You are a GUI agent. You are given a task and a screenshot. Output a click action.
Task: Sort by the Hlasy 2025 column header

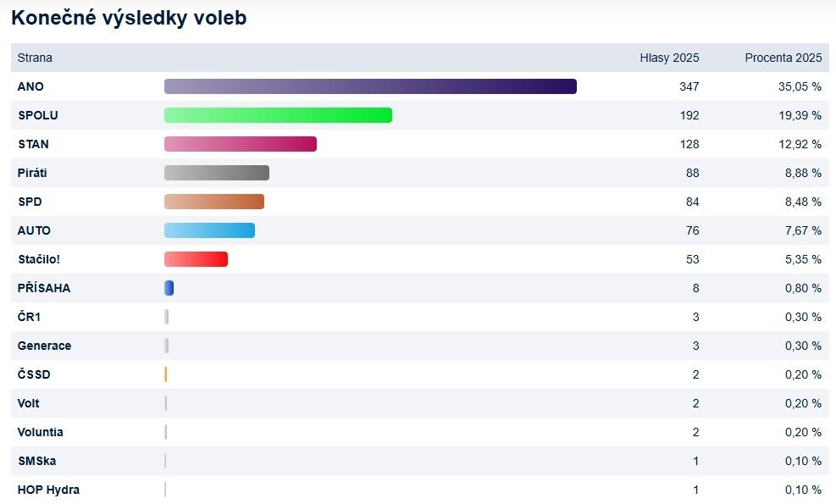669,58
